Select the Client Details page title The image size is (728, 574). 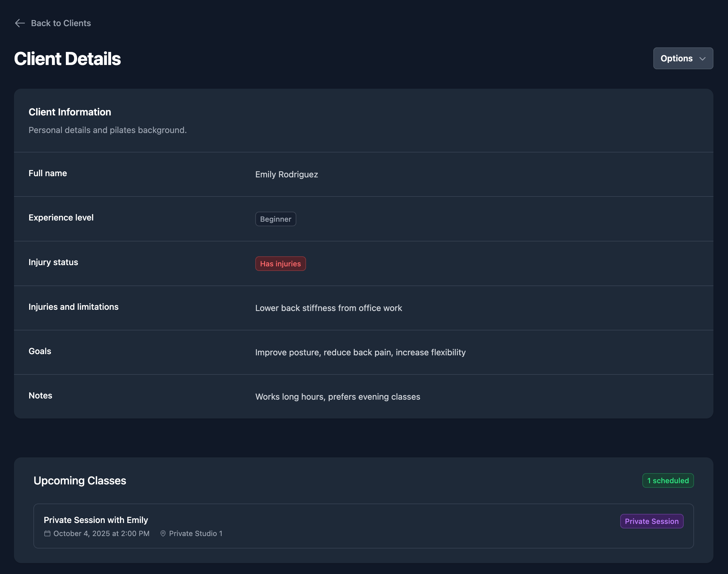pyautogui.click(x=67, y=59)
